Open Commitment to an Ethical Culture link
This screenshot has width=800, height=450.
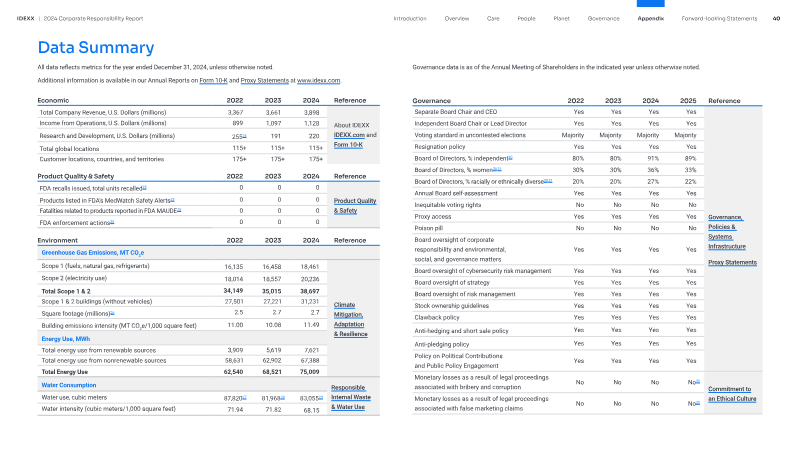click(x=731, y=393)
